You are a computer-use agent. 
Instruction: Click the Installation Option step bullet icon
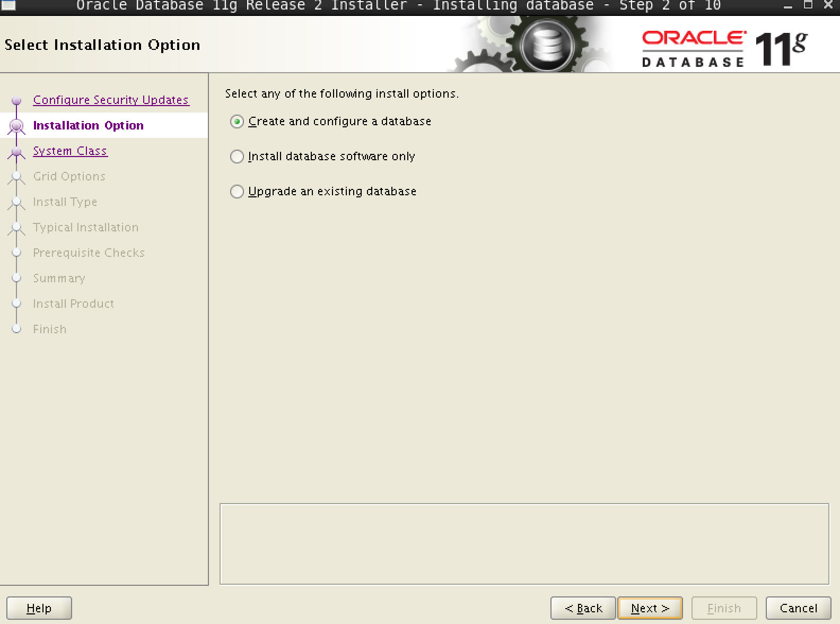coord(16,126)
